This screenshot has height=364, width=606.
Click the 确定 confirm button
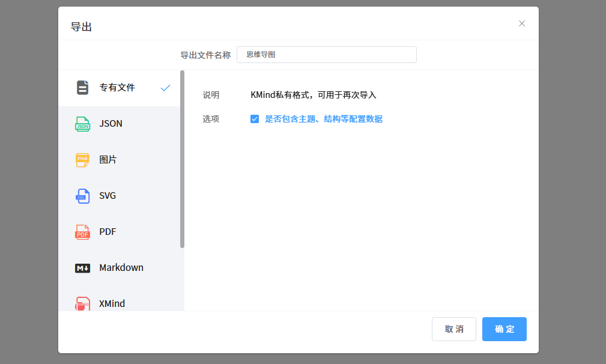coord(504,329)
